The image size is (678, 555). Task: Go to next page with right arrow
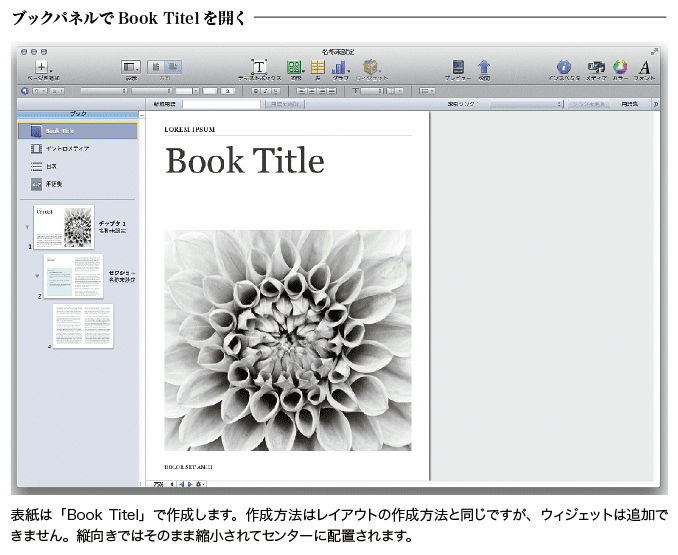[x=189, y=485]
